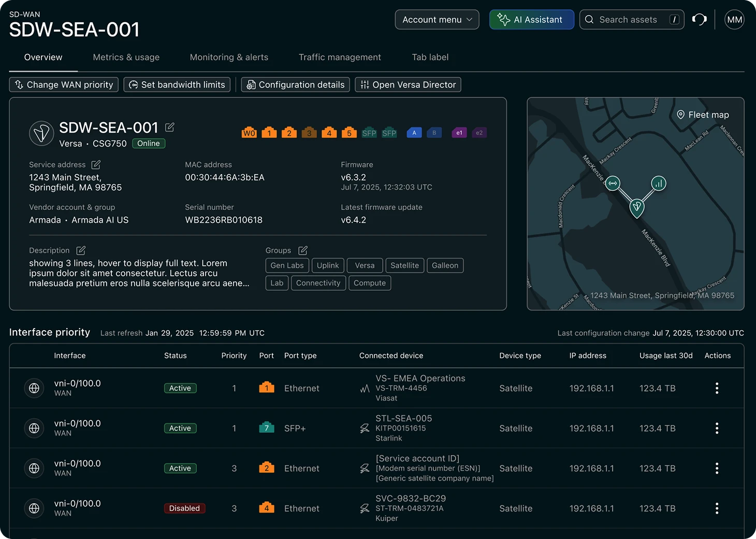This screenshot has height=539, width=756.
Task: Sort by Usage last 30d column
Action: click(666, 356)
